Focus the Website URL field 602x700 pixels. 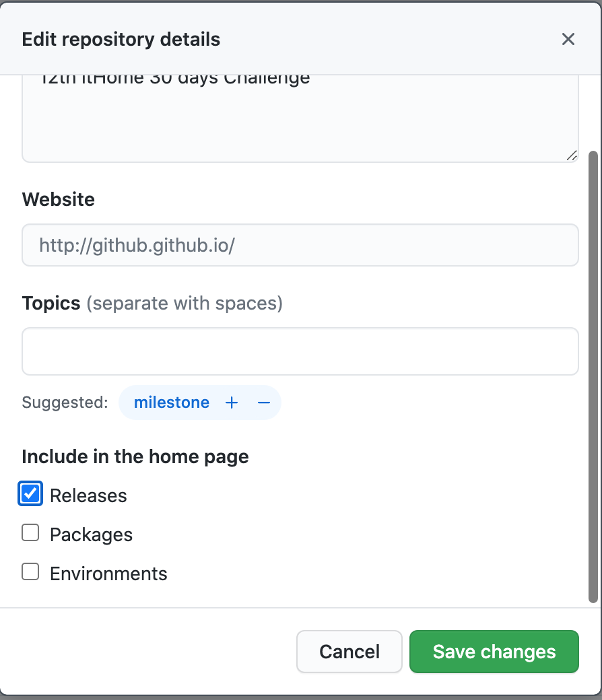click(300, 245)
